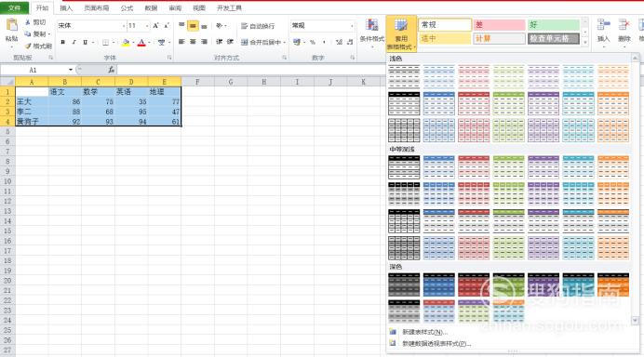Click the Copy (复制) icon

[28, 34]
